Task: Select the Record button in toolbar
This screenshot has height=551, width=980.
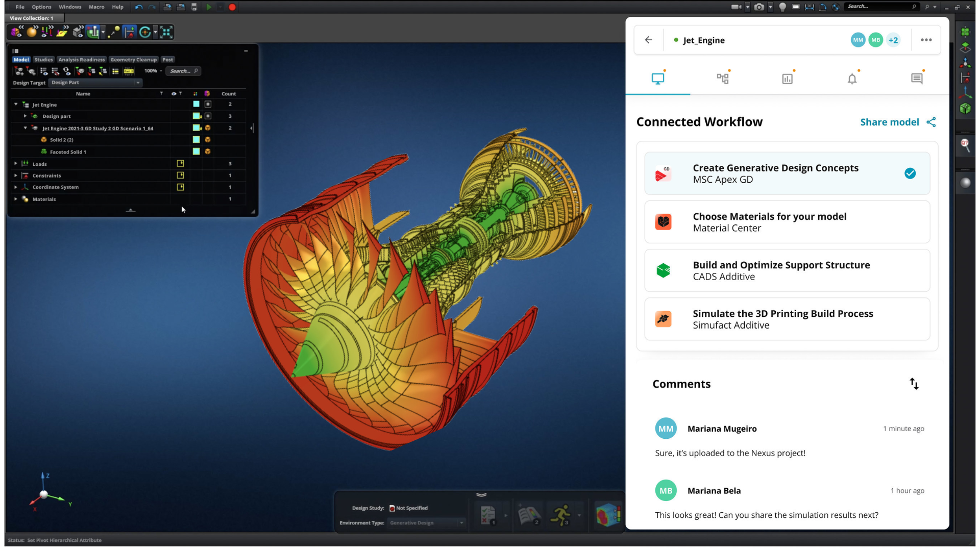Action: pos(232,7)
